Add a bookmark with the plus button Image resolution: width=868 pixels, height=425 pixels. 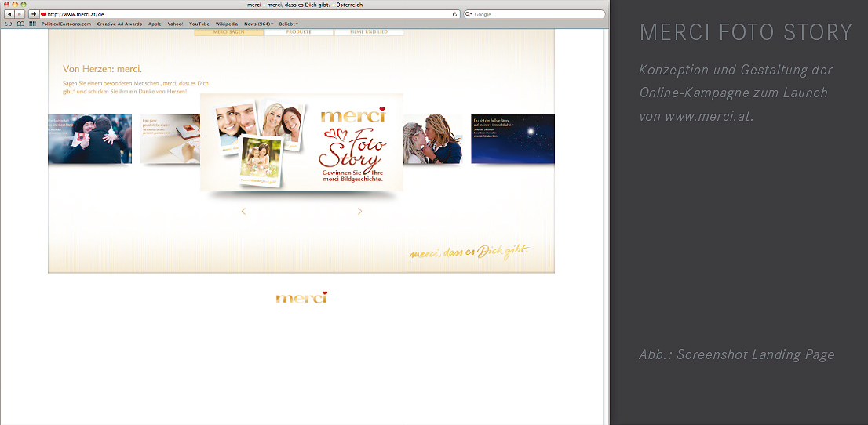click(34, 14)
